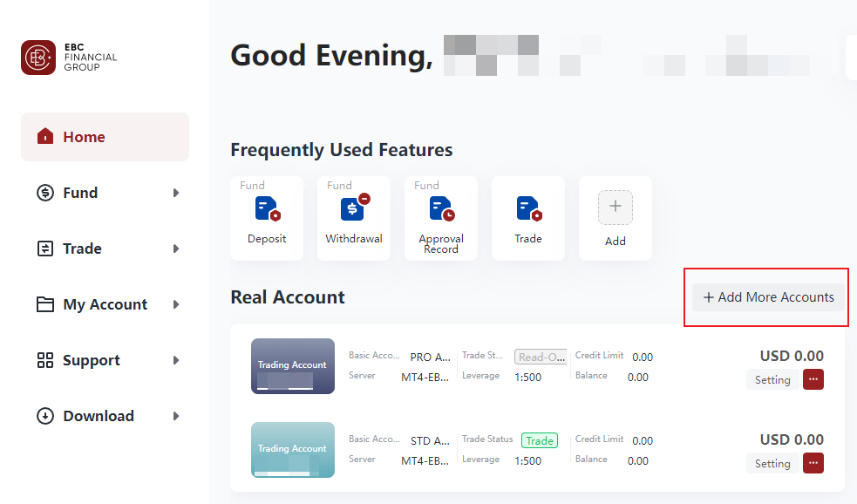Click the teal Trading Account card thumbnail
Screen dimensions: 857x504
[x=292, y=449]
